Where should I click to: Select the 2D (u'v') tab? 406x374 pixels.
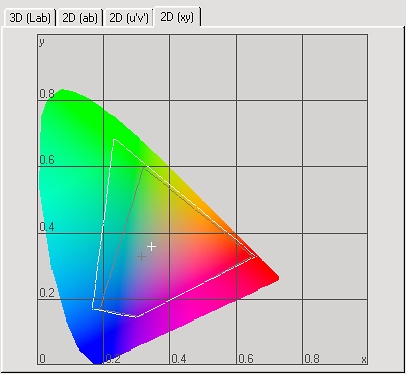(129, 18)
